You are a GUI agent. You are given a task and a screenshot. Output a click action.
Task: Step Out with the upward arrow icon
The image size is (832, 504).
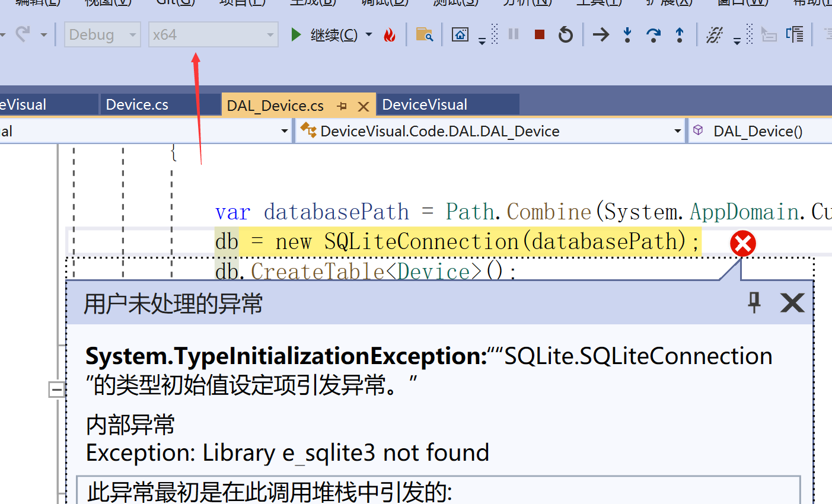[x=679, y=35]
